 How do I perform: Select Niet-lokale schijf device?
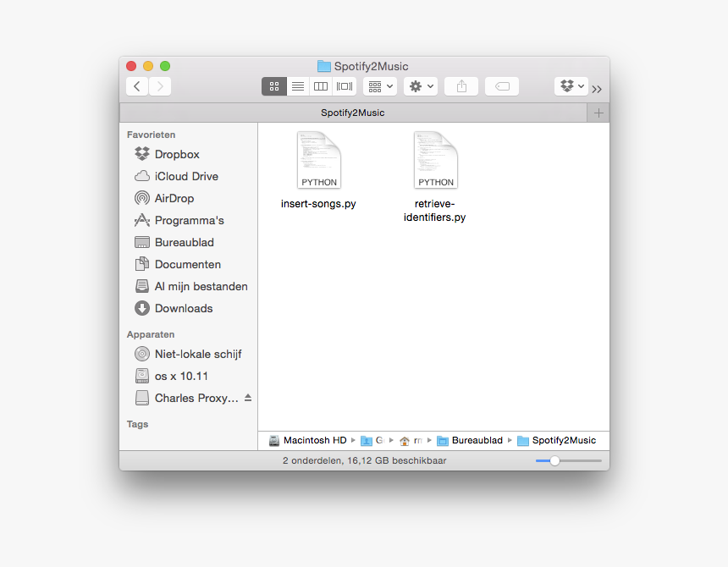tap(188, 354)
